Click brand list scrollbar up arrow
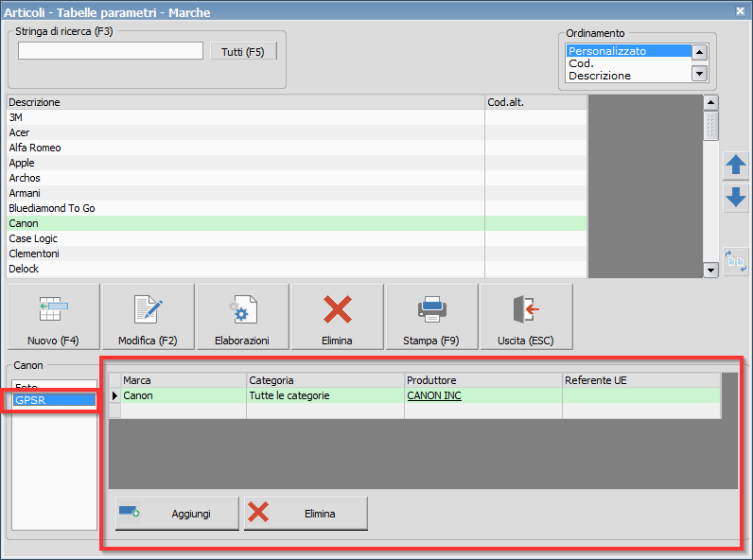Viewport: 753px width, 560px height. pos(710,102)
